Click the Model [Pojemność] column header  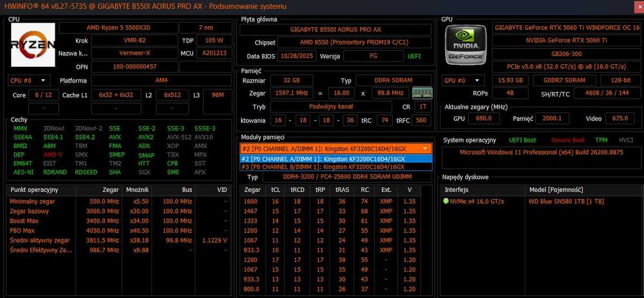(583, 190)
